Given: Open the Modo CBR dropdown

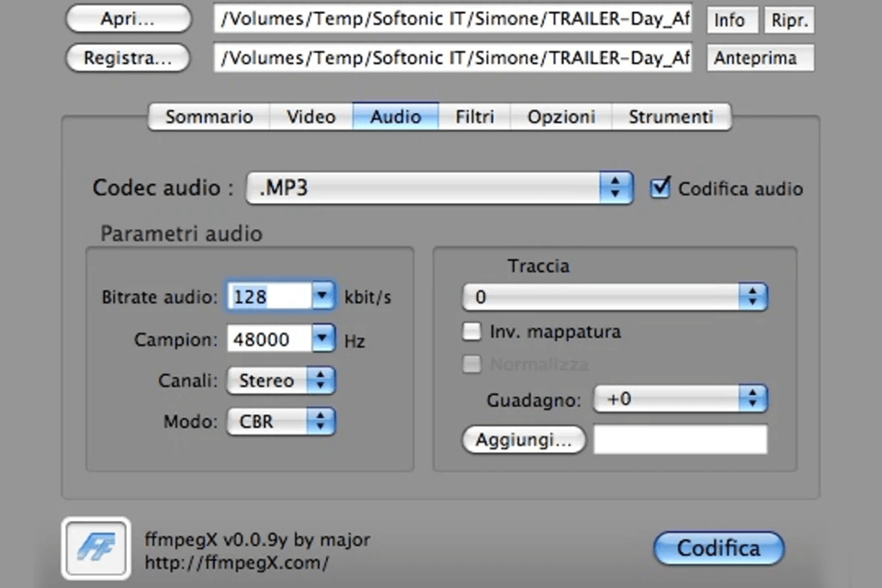Looking at the screenshot, I should coord(321,421).
